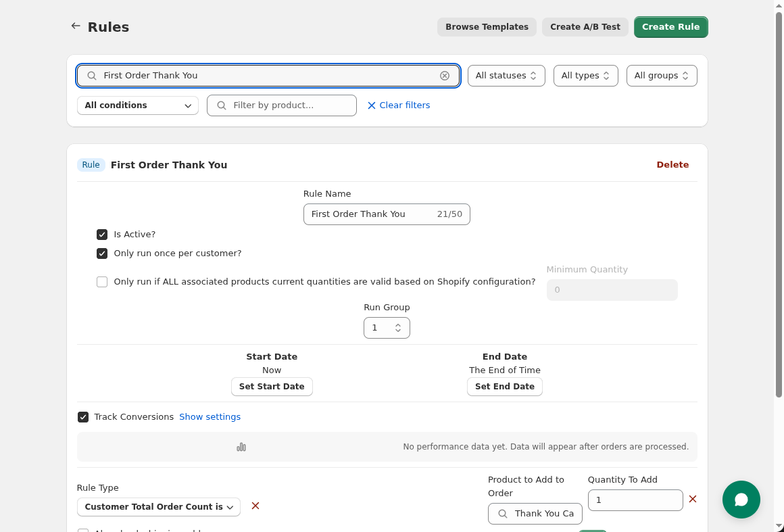Toggle the Track Conversions checkbox

coord(83,417)
